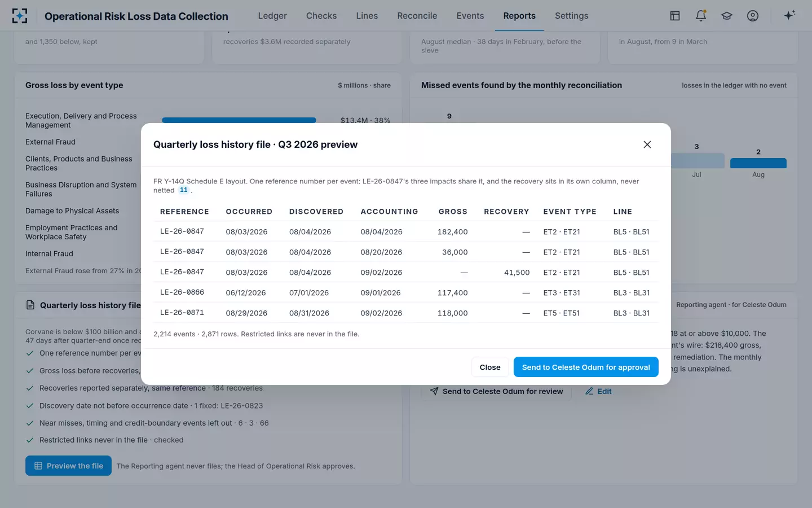Viewport: 812px width, 508px height.
Task: Click the document icon beside Quarterly loss history file
Action: tap(30, 305)
